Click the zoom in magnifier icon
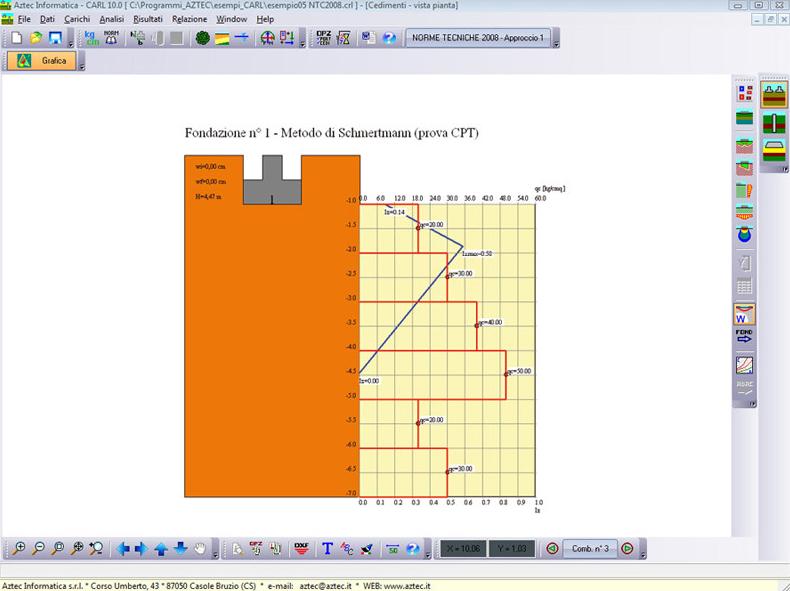790x591 pixels. tap(18, 548)
